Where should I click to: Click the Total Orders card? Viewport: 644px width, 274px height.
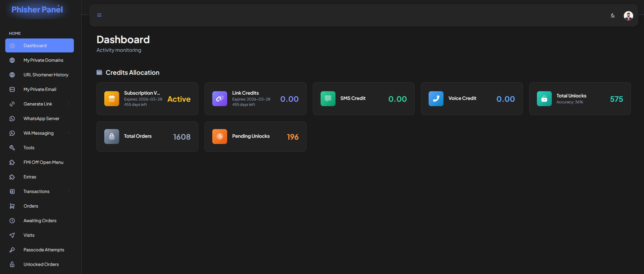147,137
